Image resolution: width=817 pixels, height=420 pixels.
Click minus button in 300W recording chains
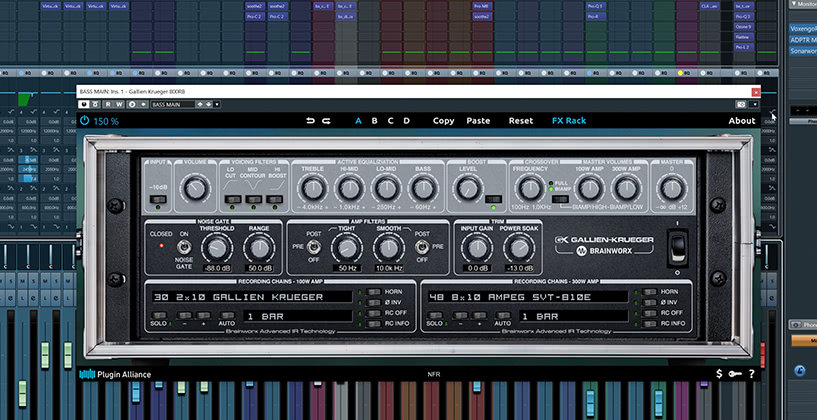[461, 315]
